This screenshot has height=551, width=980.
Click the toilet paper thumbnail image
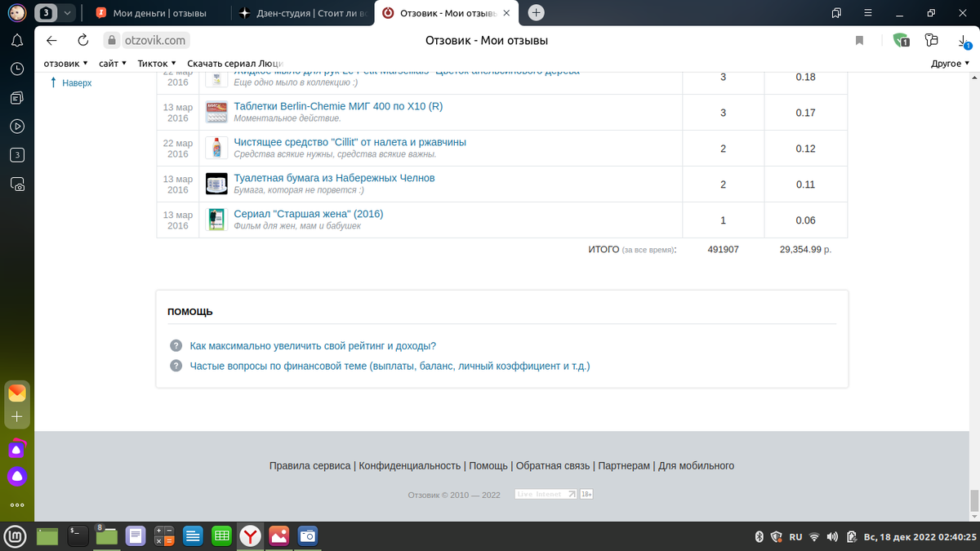click(x=216, y=184)
